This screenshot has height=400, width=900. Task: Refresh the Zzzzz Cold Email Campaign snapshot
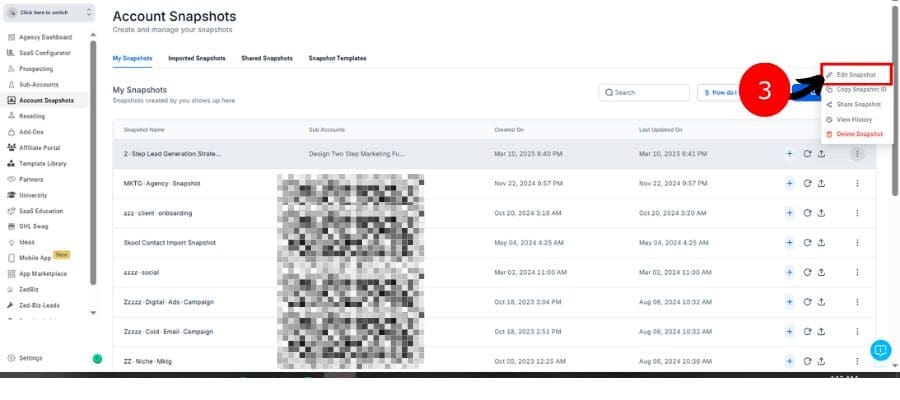point(807,332)
